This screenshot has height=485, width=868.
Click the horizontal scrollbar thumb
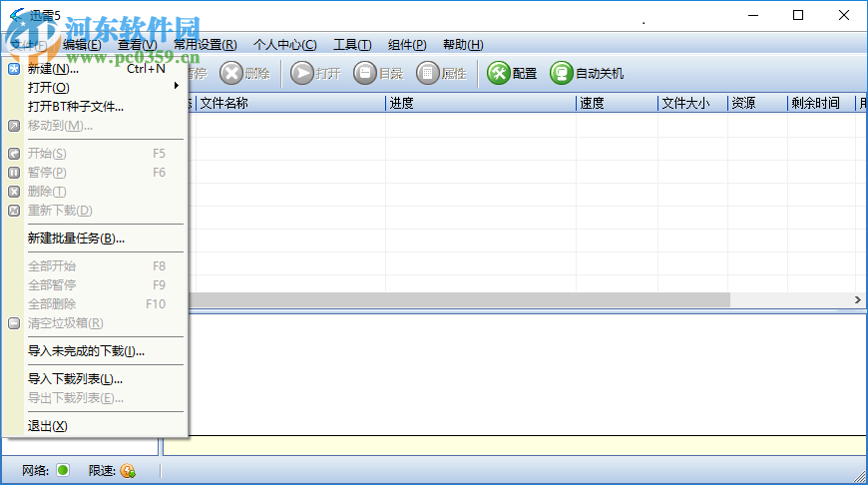(x=459, y=299)
